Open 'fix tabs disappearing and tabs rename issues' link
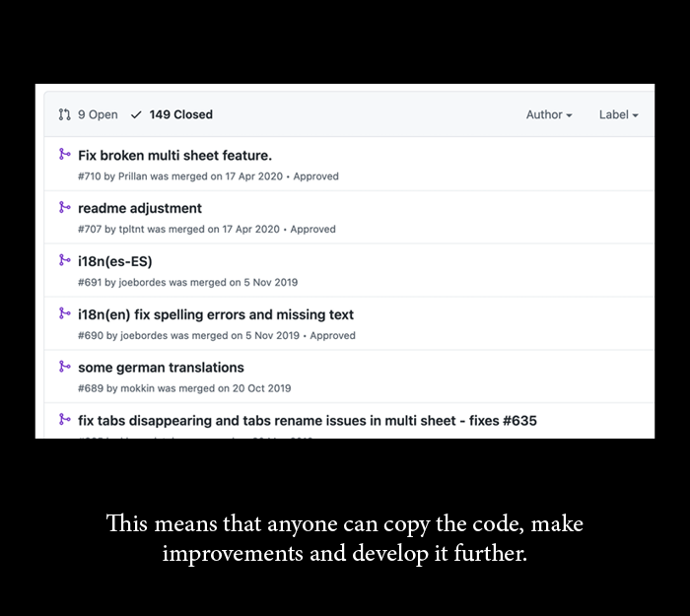The image size is (690, 616). point(308,421)
